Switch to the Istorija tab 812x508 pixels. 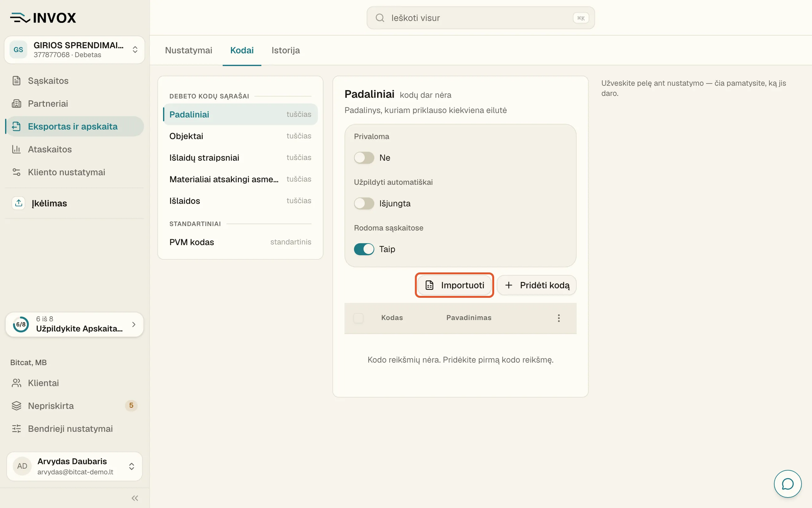click(x=285, y=50)
